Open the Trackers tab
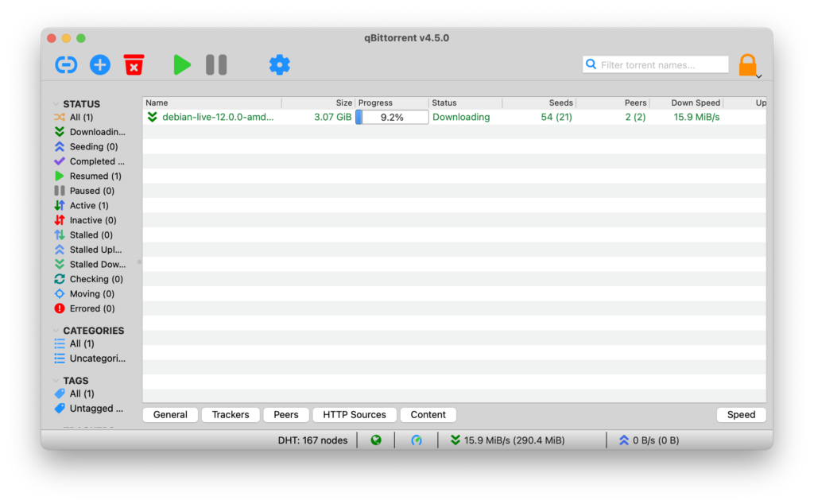 pos(231,415)
